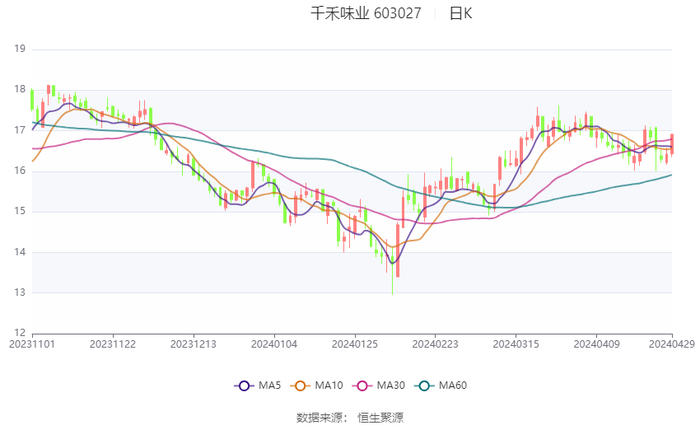Click the 20240125 date axis label
This screenshot has width=700, height=426.
click(354, 344)
